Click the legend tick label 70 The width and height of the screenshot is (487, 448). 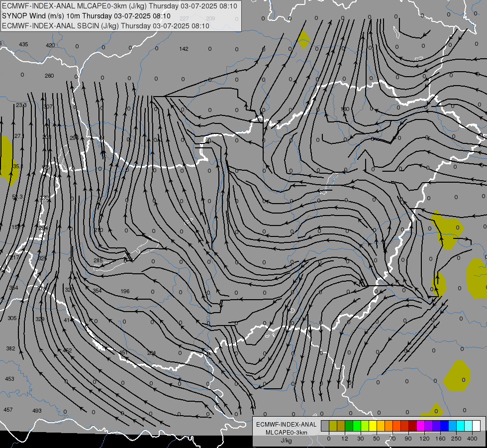(392, 439)
